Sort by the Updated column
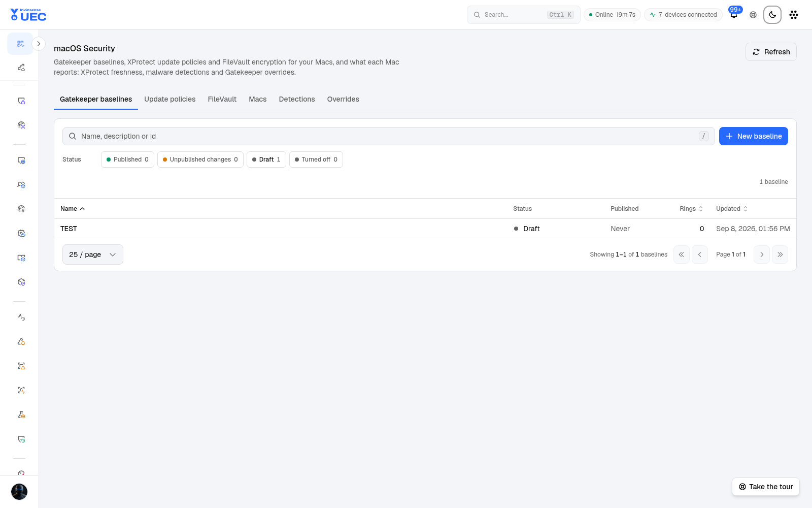Viewport: 812px width, 508px height. (732, 209)
